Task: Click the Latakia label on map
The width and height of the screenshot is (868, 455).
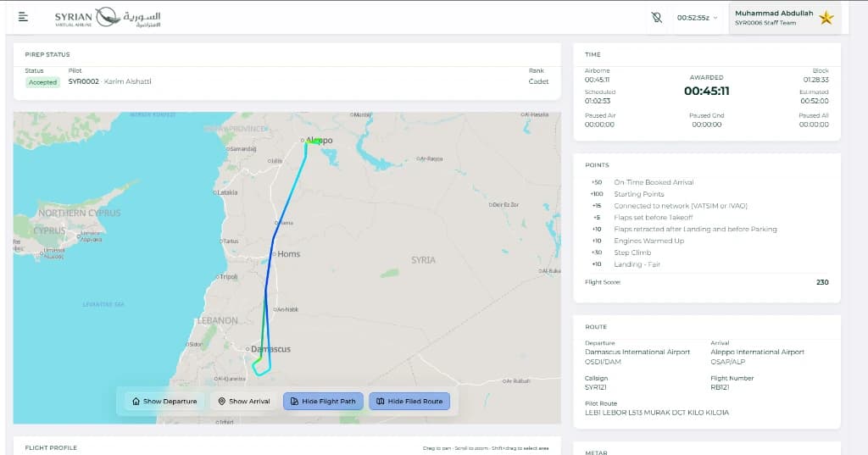Action: pos(227,192)
